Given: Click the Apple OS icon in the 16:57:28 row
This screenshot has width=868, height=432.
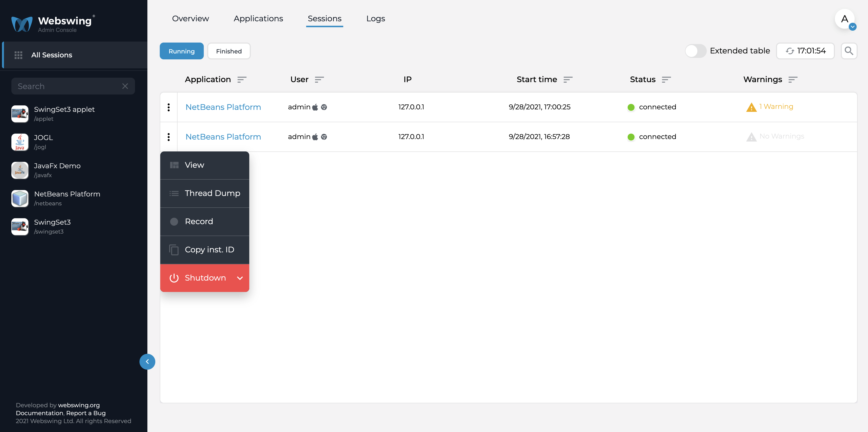Looking at the screenshot, I should (x=315, y=137).
